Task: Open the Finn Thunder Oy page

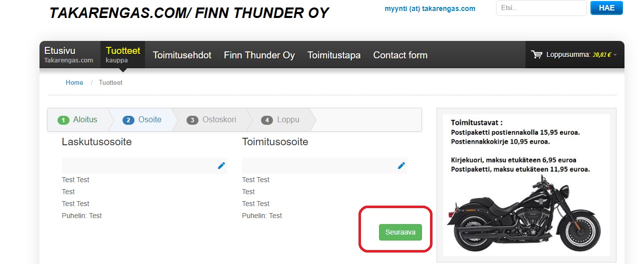Action: coord(259,55)
